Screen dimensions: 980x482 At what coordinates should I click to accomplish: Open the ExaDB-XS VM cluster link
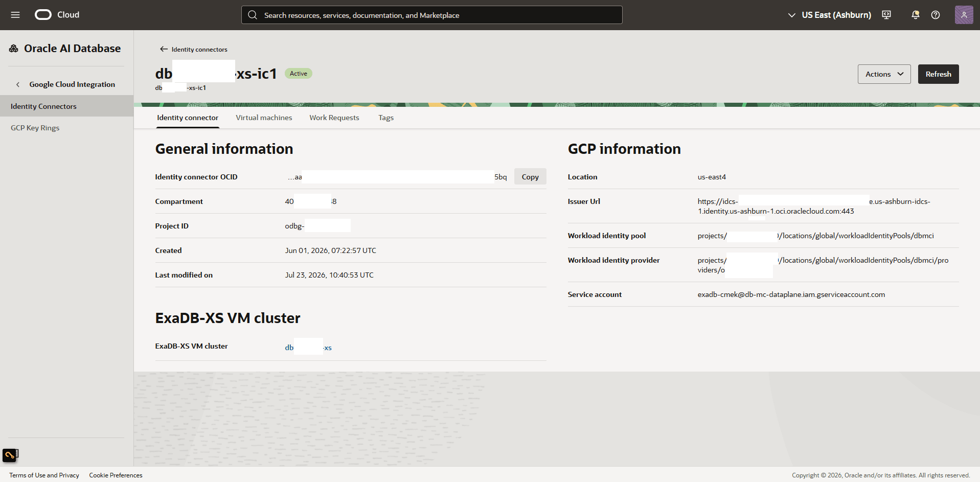[x=308, y=348]
